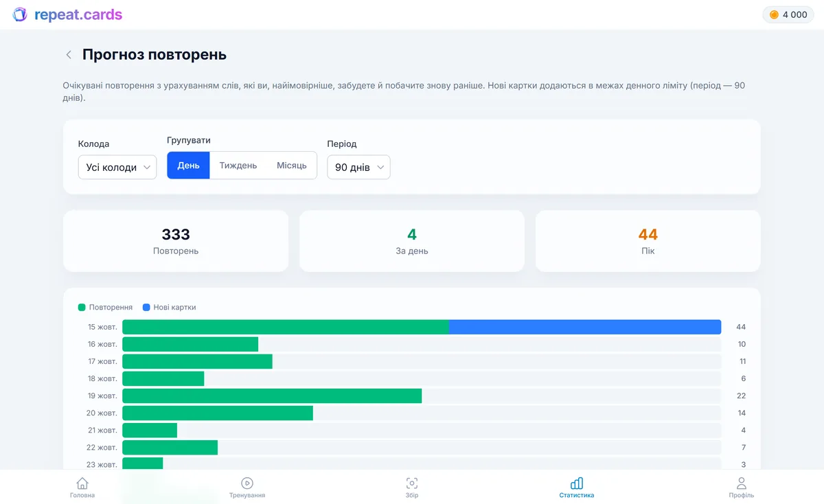Click the 21 жовт. date label
The height and width of the screenshot is (504, 824).
(x=102, y=430)
